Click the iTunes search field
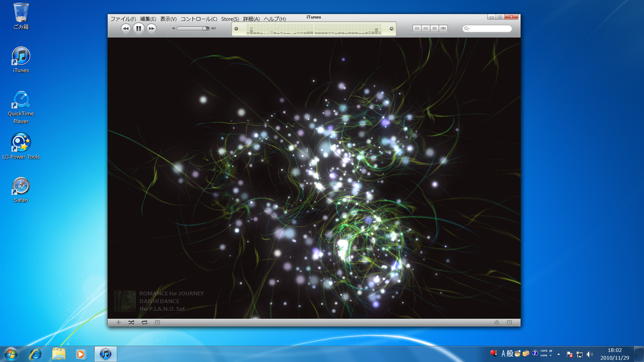 [x=487, y=29]
